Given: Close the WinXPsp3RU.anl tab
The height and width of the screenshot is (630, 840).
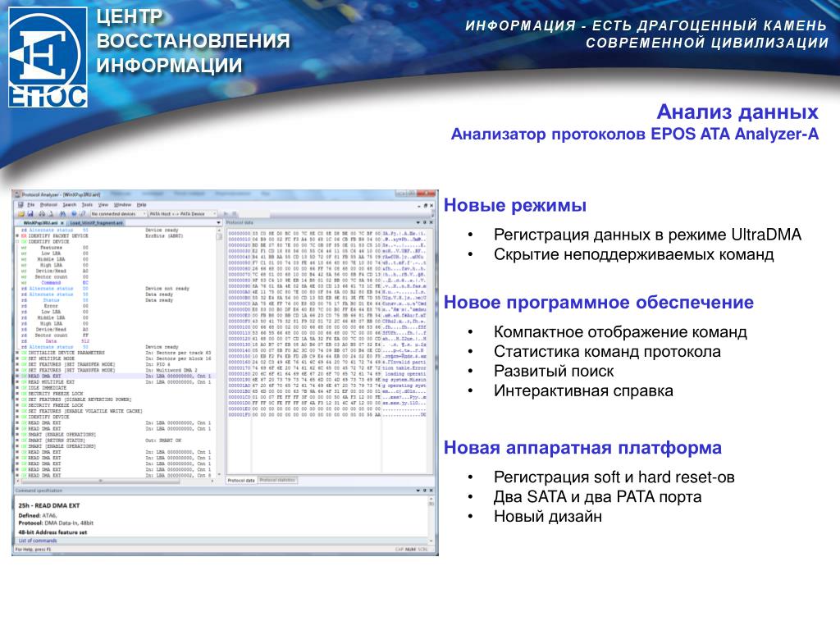Looking at the screenshot, I should pos(62,223).
